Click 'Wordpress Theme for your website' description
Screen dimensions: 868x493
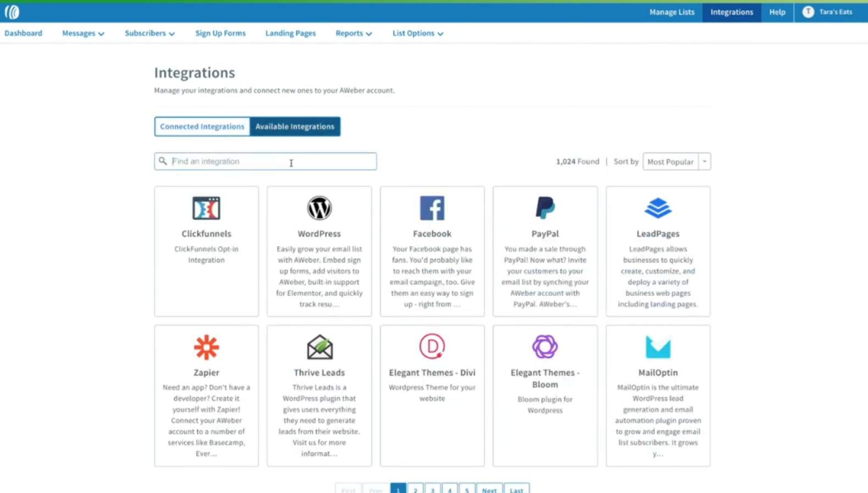432,393
